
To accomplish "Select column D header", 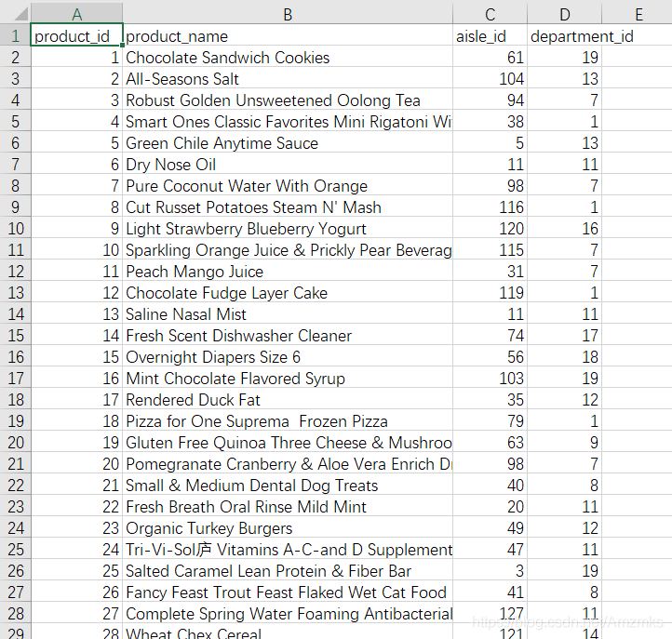I will click(564, 13).
